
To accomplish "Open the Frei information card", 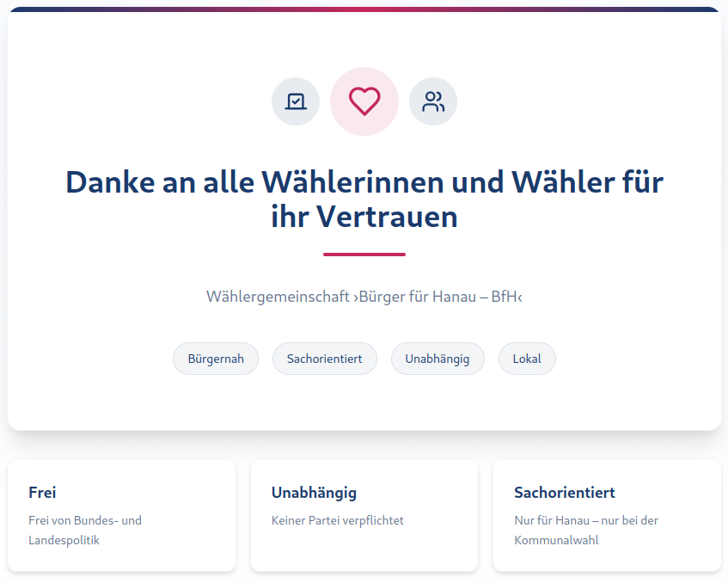I will point(121,515).
